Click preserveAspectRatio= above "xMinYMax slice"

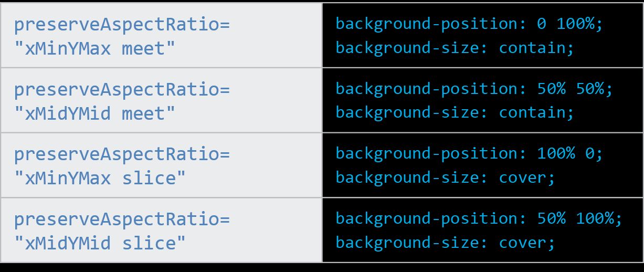click(122, 154)
